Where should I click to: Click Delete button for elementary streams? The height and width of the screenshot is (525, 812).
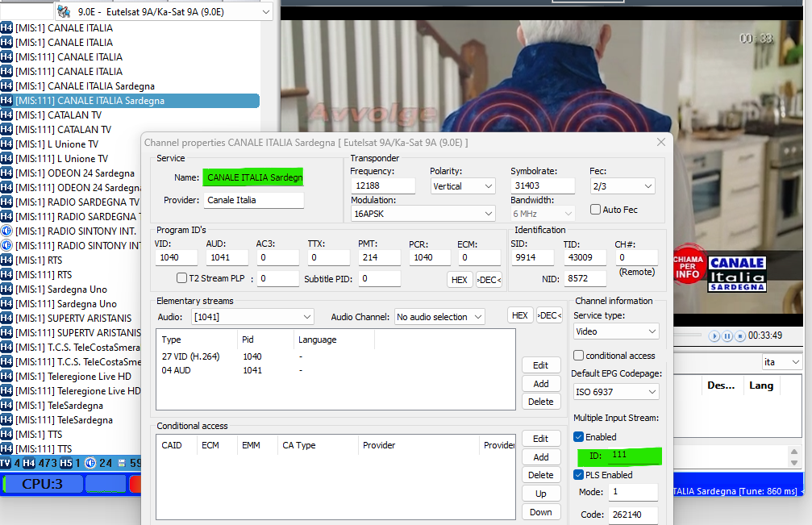point(540,402)
